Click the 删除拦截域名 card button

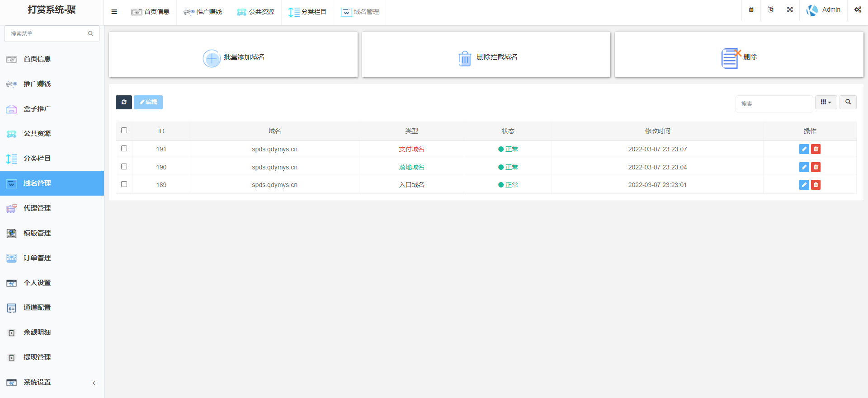(x=486, y=57)
